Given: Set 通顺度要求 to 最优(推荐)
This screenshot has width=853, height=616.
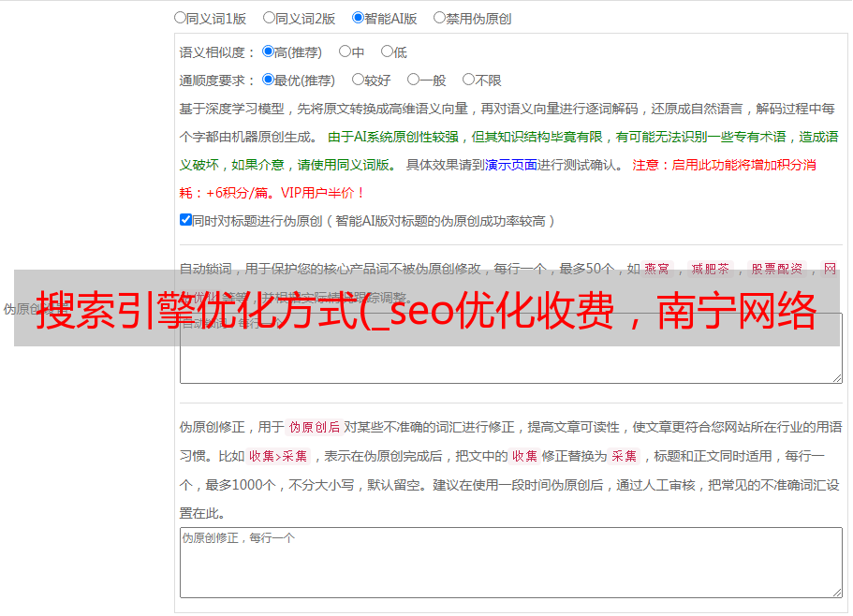Looking at the screenshot, I should point(268,80).
